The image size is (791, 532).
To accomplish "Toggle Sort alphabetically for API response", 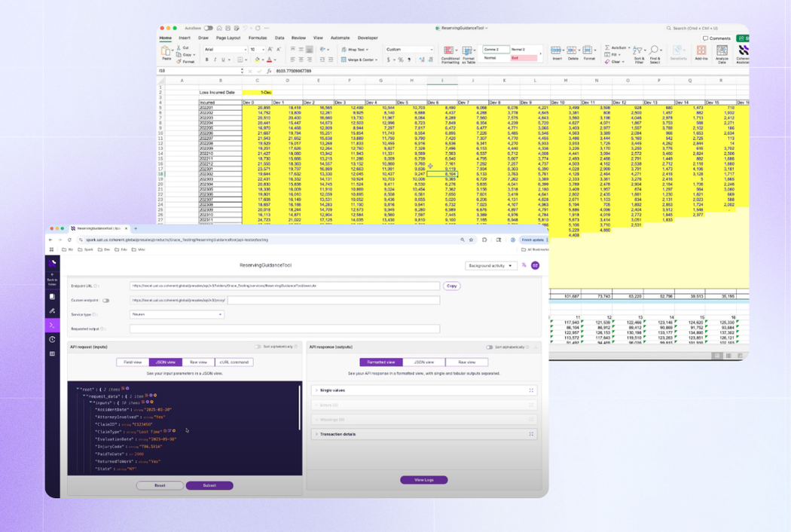I will point(490,347).
